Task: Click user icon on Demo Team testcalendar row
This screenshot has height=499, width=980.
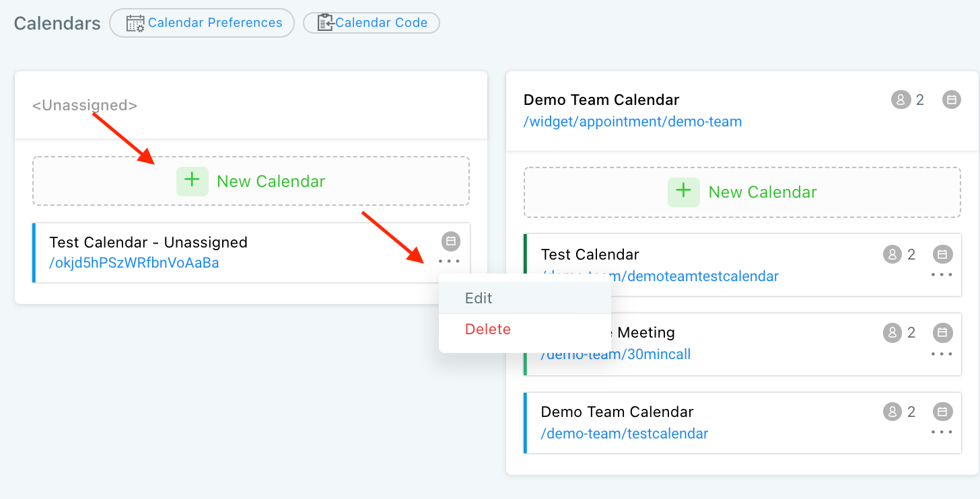Action: pyautogui.click(x=892, y=412)
